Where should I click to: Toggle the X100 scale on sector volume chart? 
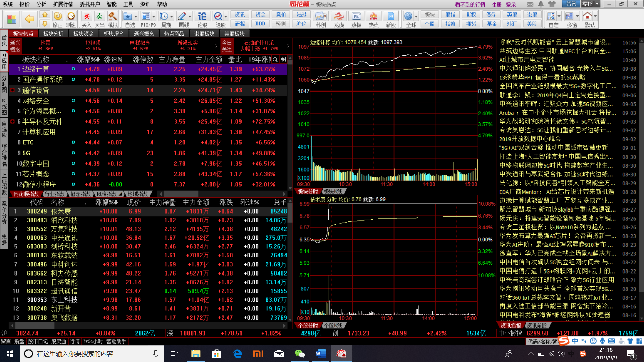tap(303, 178)
